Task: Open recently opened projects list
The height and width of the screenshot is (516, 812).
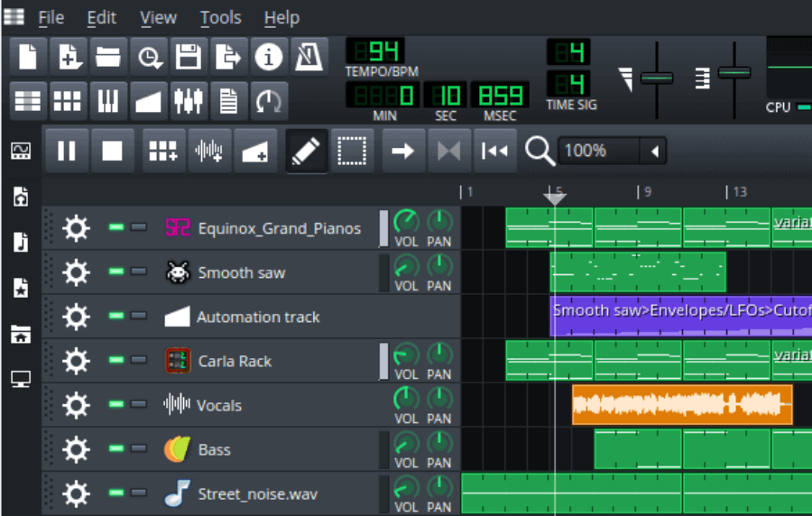Action: click(148, 58)
